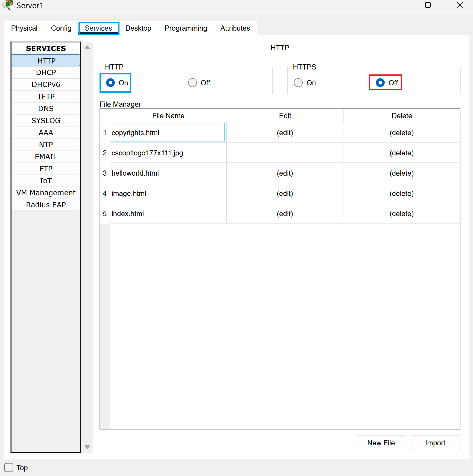Viewport: 473px width, 476px height.
Task: Select image.html file name
Action: (168, 193)
